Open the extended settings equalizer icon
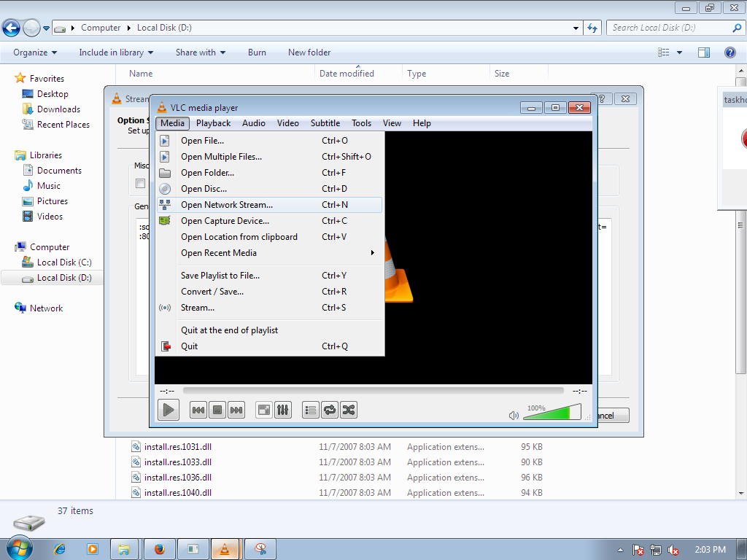The height and width of the screenshot is (560, 747). click(282, 409)
